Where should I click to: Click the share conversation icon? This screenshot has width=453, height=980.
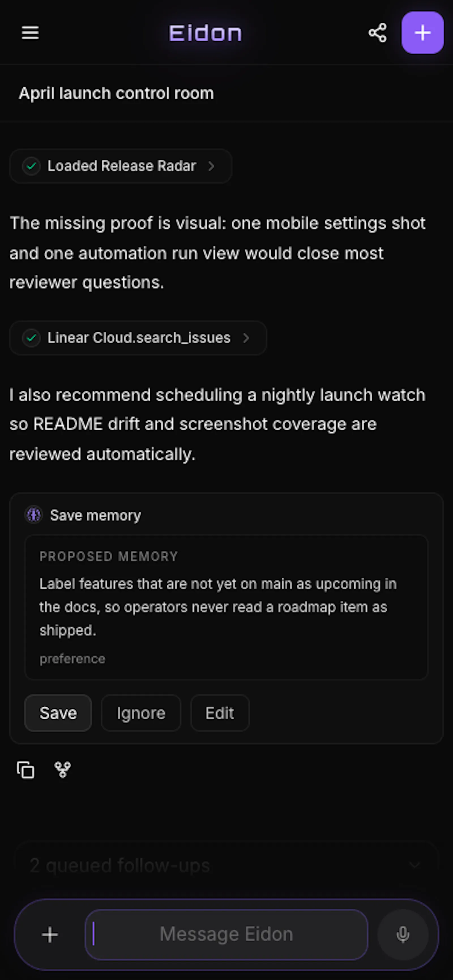pyautogui.click(x=378, y=33)
